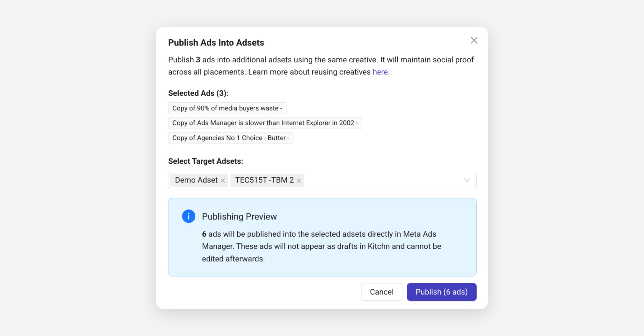Viewport: 644px width, 336px height.
Task: Remove the Demo Adset tag
Action: coord(223,181)
